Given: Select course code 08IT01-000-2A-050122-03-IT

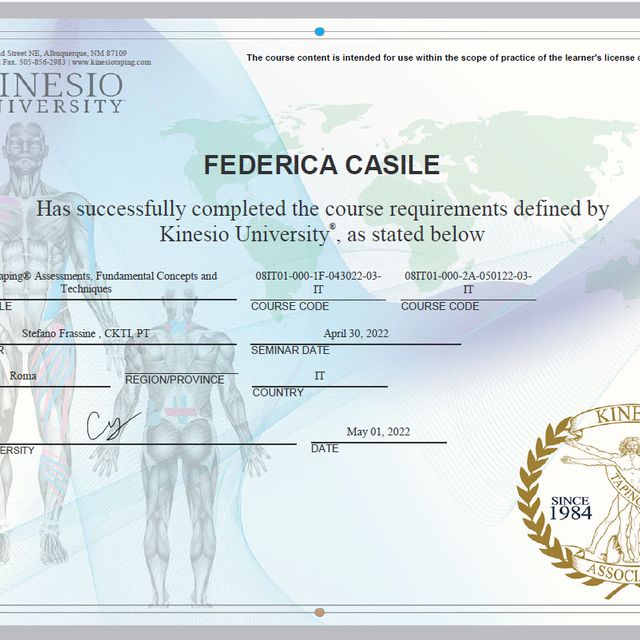Looking at the screenshot, I should pyautogui.click(x=468, y=282).
